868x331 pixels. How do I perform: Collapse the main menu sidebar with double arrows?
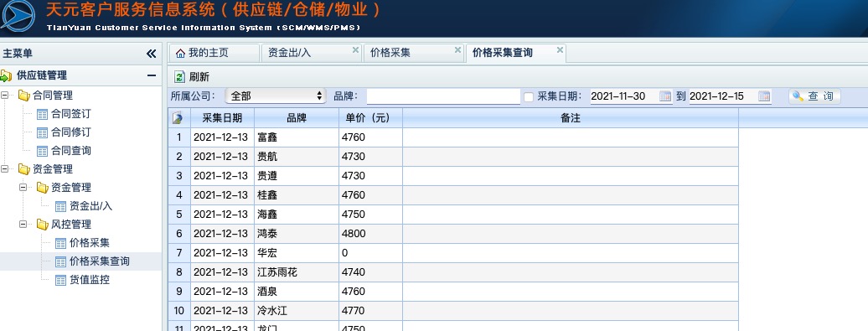point(151,54)
